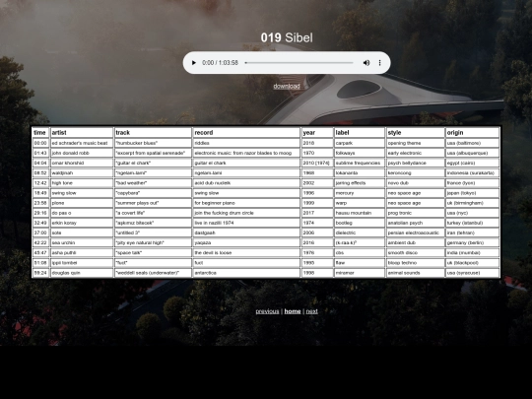The image size is (532, 399).
Task: Click record cell 'electronic music: from razor blades to moog'
Action: 246,153
